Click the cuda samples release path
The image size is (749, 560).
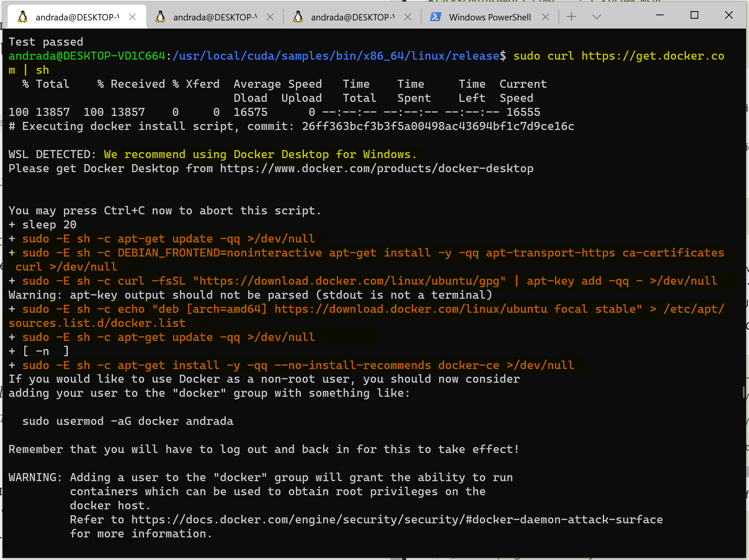pos(336,56)
